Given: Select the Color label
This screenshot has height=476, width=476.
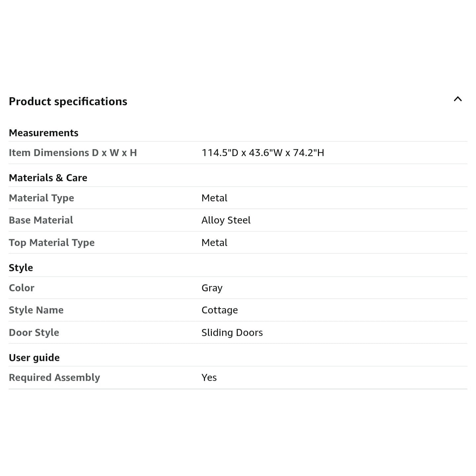Looking at the screenshot, I should (x=21, y=288).
